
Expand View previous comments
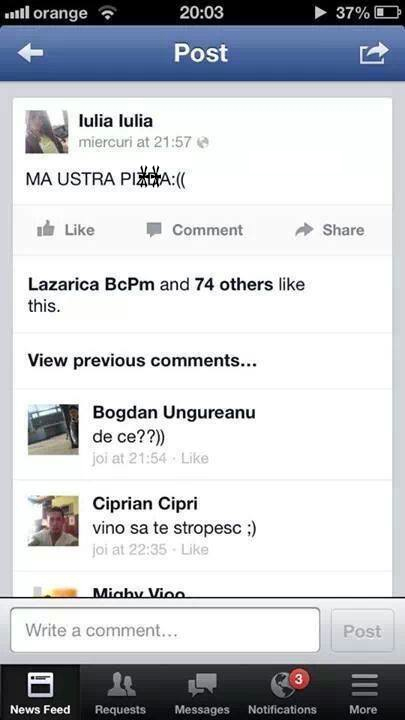coord(142,360)
